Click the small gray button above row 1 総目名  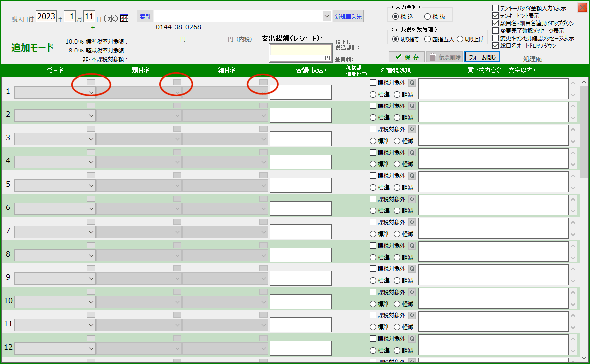[91, 82]
